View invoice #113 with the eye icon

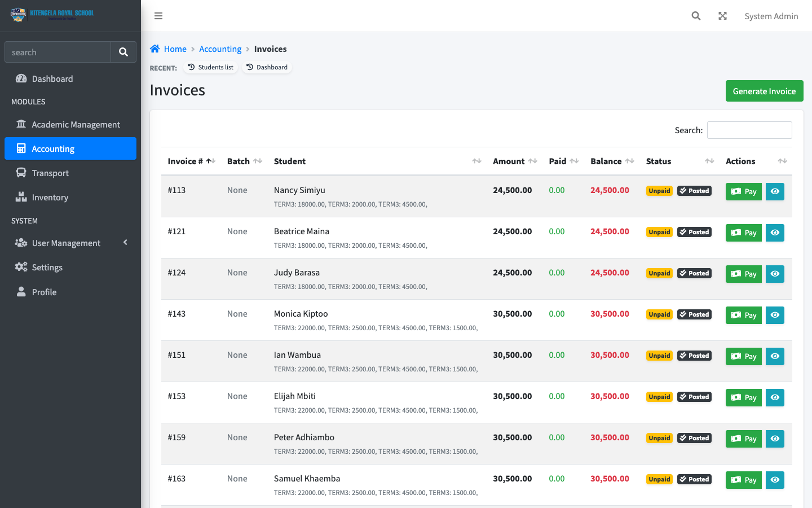pyautogui.click(x=775, y=191)
